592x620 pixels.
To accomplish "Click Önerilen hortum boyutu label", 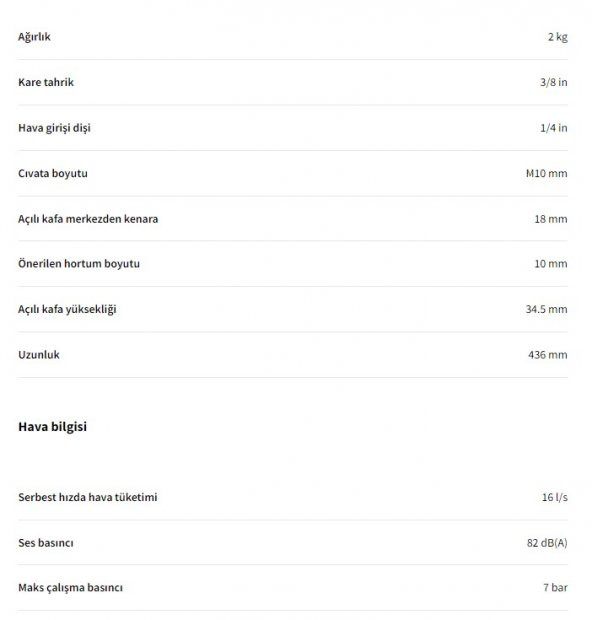I will [79, 263].
